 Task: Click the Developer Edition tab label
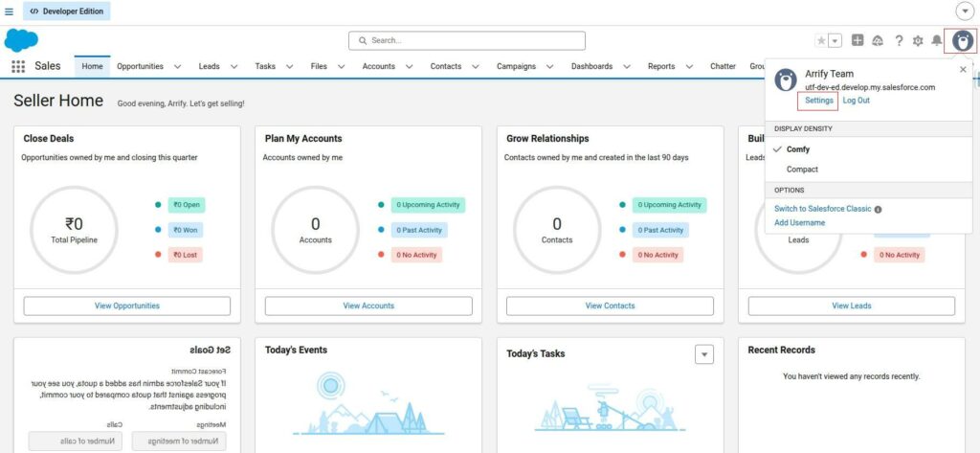[x=67, y=11]
